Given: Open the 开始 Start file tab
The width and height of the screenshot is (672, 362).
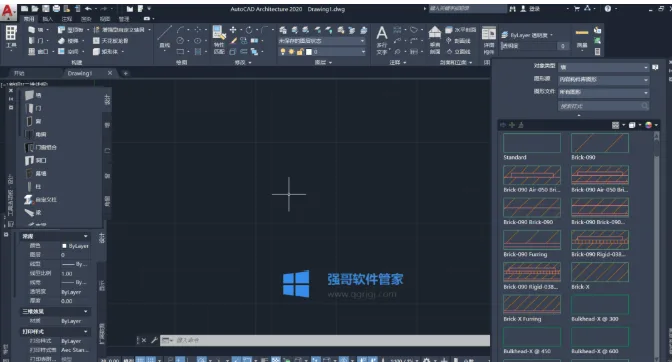Looking at the screenshot, I should coord(19,73).
